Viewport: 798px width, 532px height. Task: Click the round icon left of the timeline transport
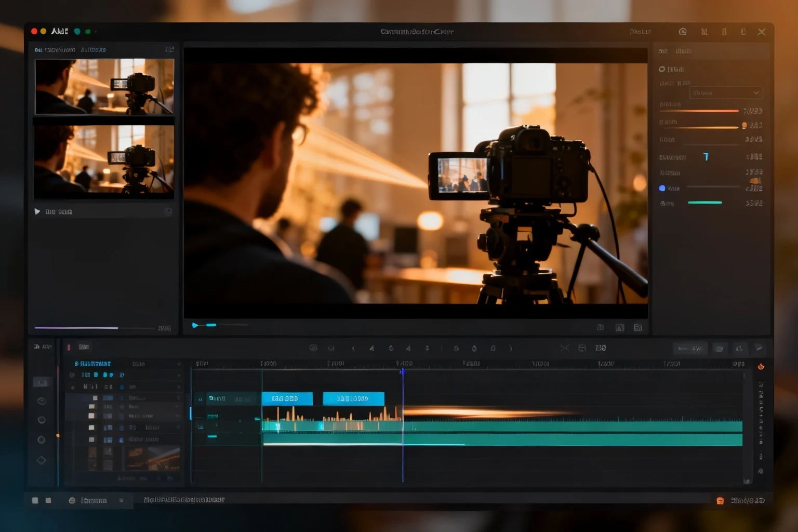[x=313, y=348]
